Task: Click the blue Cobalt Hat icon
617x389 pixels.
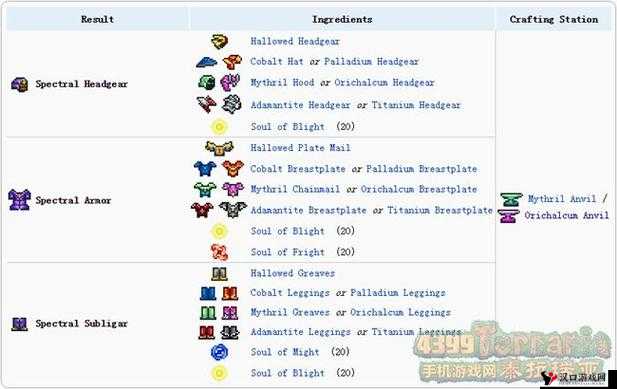Action: point(207,62)
